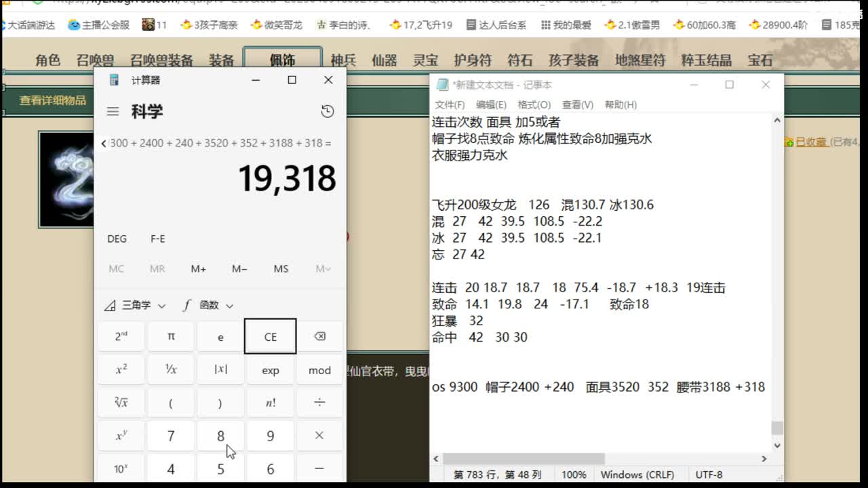Click the Notepad title bar icon

coord(443,85)
